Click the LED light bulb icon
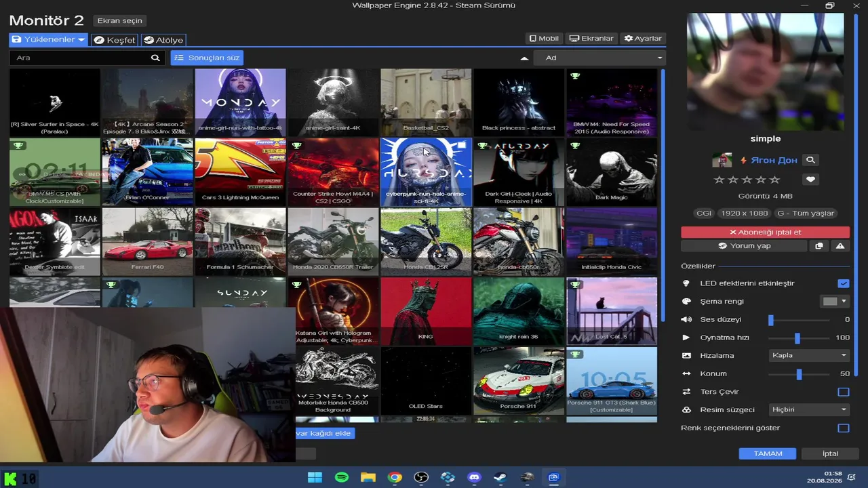The width and height of the screenshot is (868, 488). pos(686,283)
